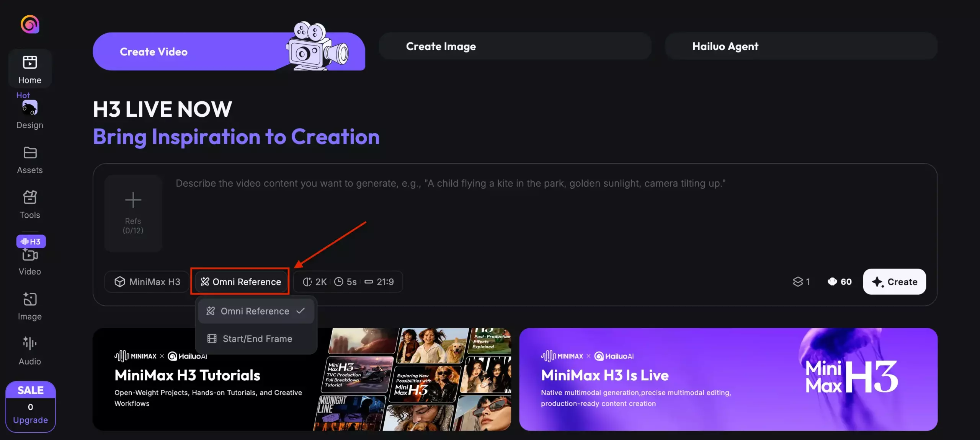Switch to the Create Video tab
This screenshot has height=440, width=980.
(x=229, y=51)
